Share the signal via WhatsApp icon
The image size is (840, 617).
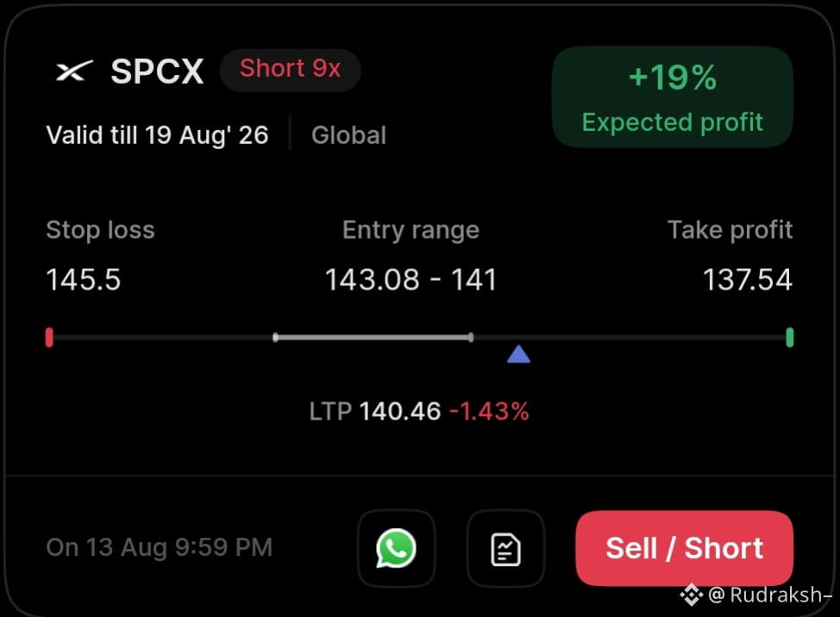[396, 549]
